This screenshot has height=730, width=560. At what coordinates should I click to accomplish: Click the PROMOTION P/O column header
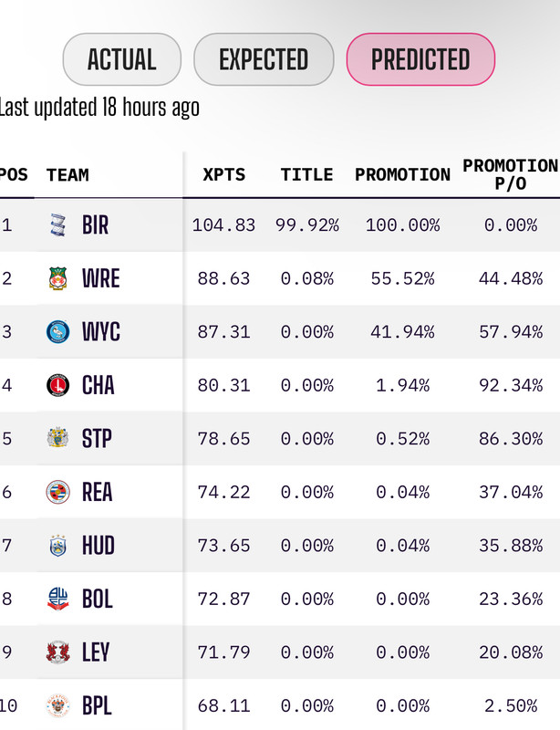[511, 174]
